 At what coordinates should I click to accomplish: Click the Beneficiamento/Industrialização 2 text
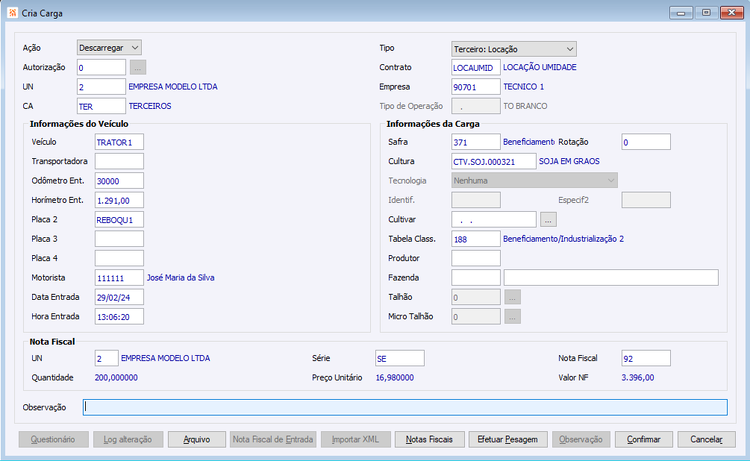tap(563, 239)
